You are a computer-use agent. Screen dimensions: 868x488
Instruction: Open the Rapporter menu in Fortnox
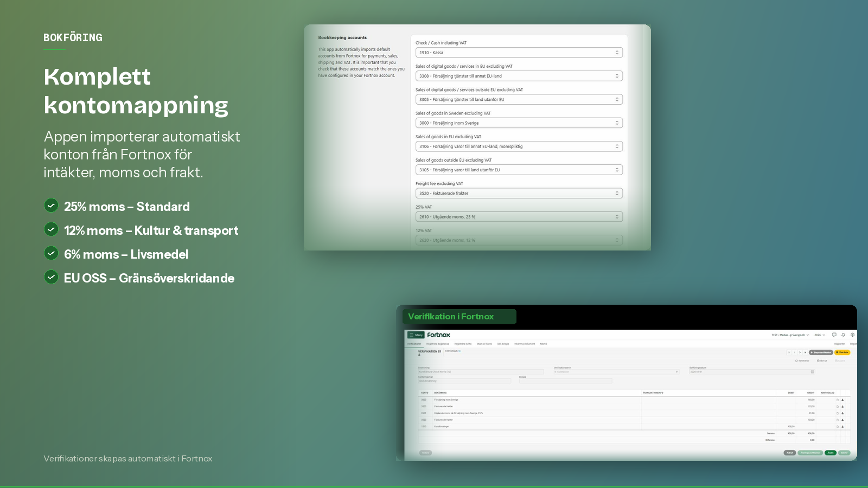point(839,344)
